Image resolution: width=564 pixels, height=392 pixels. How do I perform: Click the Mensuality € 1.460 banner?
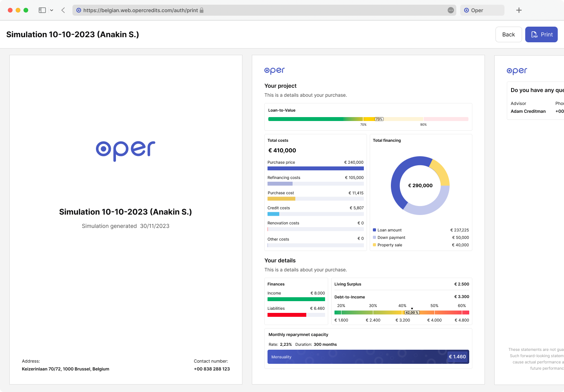click(x=368, y=357)
